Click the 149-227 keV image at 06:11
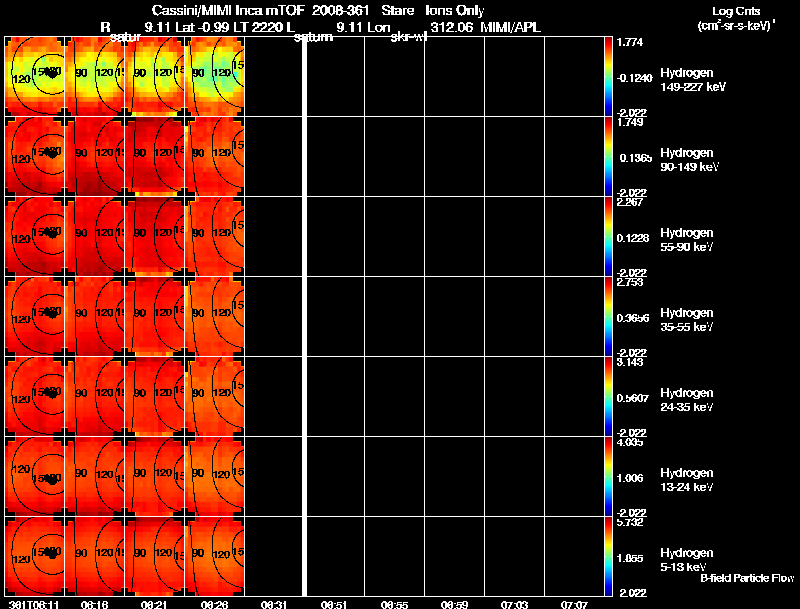The width and height of the screenshot is (800, 609). click(35, 76)
